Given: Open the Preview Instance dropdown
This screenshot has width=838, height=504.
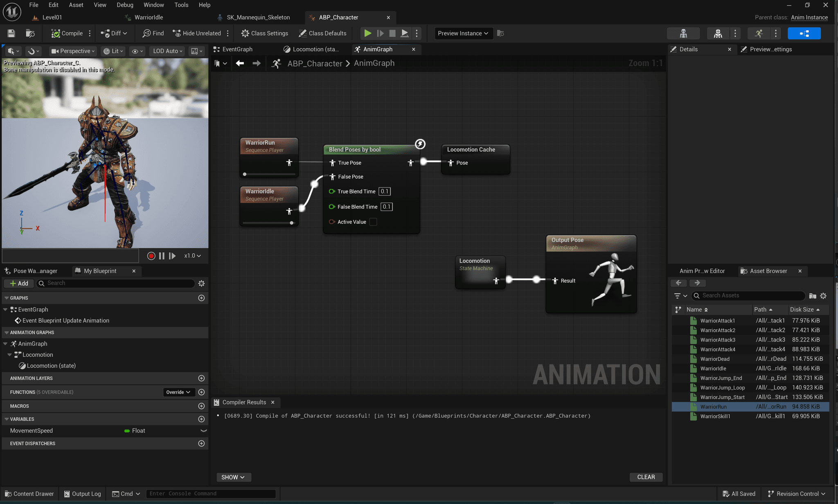Looking at the screenshot, I should [463, 34].
